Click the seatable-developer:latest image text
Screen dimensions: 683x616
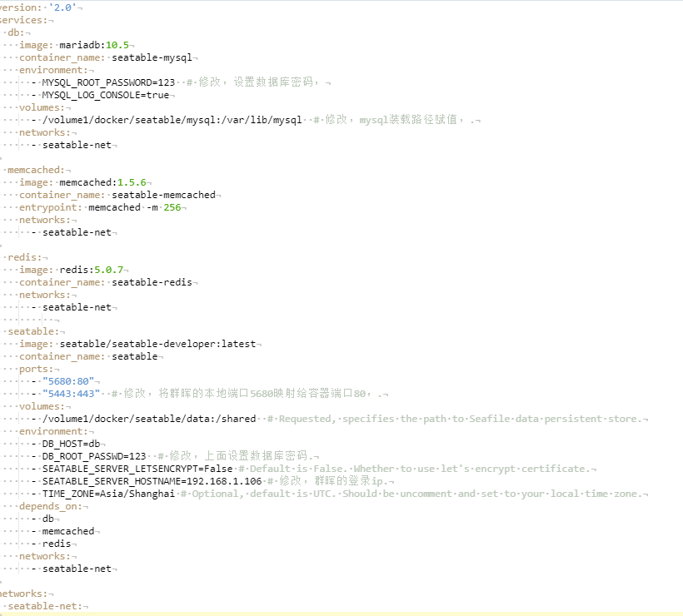pos(158,344)
